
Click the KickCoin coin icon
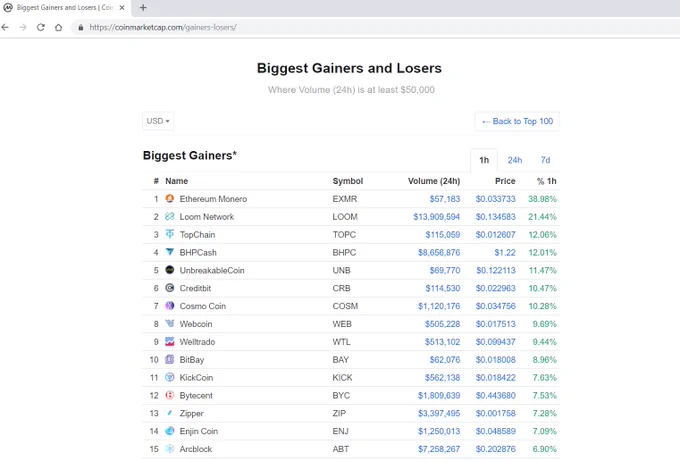coord(170,377)
